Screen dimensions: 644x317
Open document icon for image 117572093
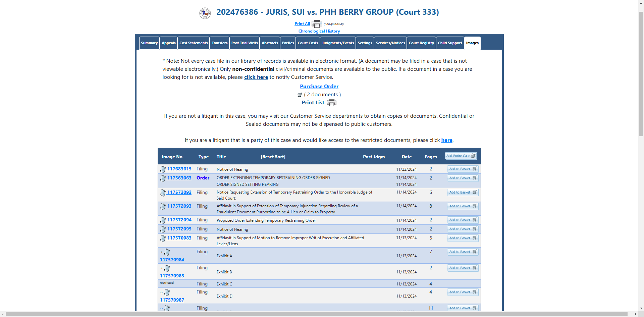[x=163, y=206]
